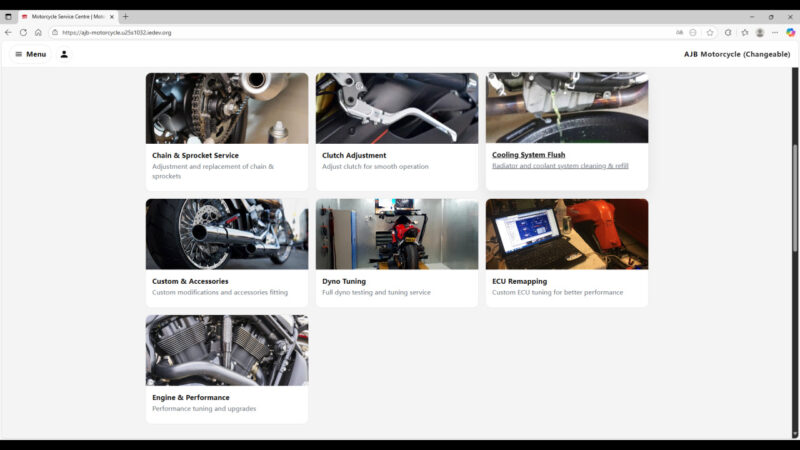Click the Dyno Tuning thumbnail image
Viewport: 800px width, 450px height.
coord(397,234)
